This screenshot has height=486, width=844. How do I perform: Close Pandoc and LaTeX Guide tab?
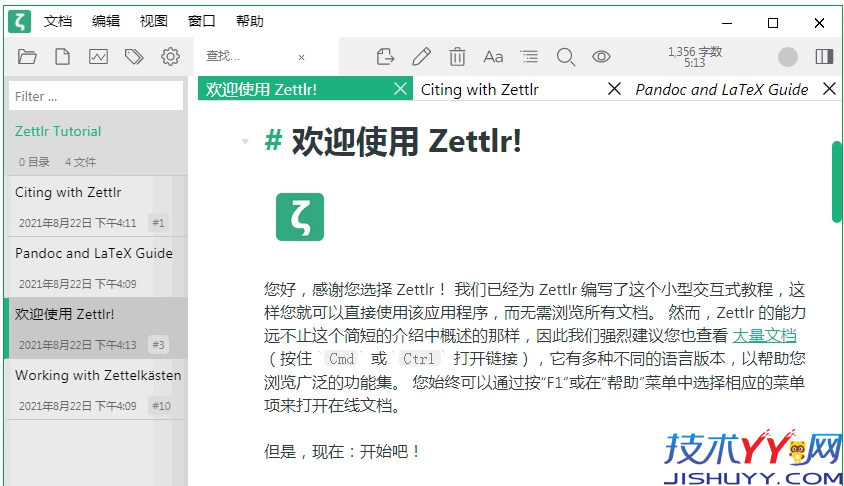829,89
